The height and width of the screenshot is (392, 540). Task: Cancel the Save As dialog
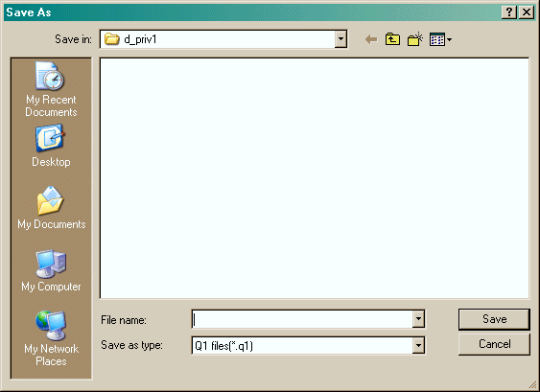[x=494, y=344]
